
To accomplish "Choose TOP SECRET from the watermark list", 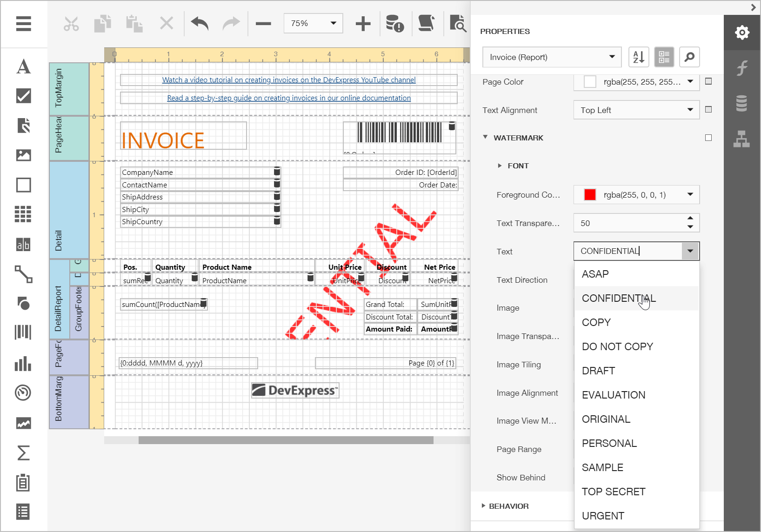I will point(614,492).
